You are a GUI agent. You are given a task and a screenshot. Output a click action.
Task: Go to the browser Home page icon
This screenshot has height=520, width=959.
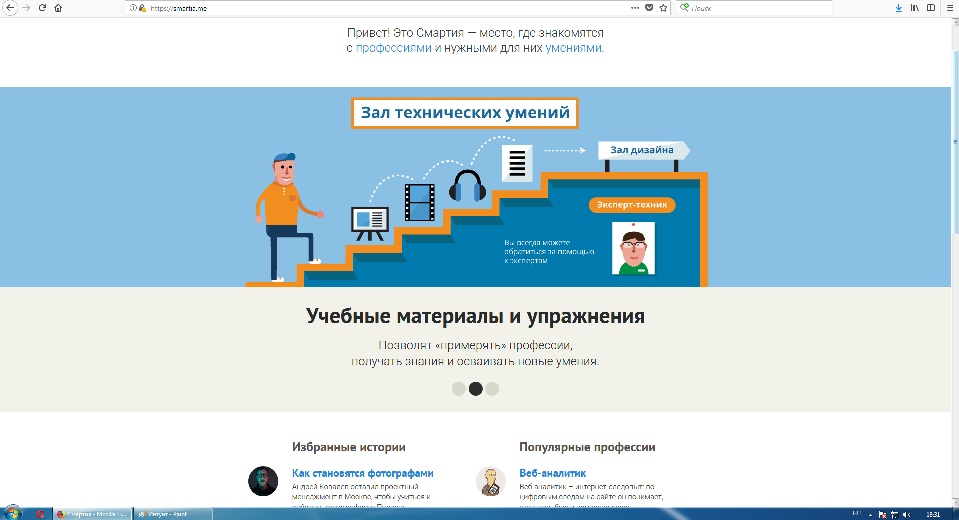coord(57,7)
